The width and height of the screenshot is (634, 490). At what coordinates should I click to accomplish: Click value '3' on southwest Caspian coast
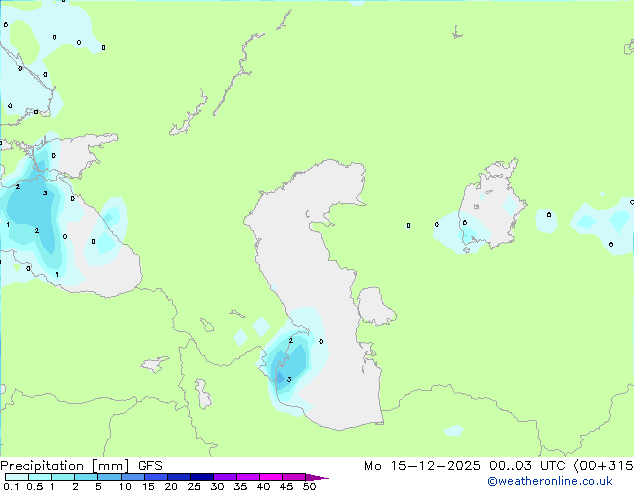tap(289, 379)
